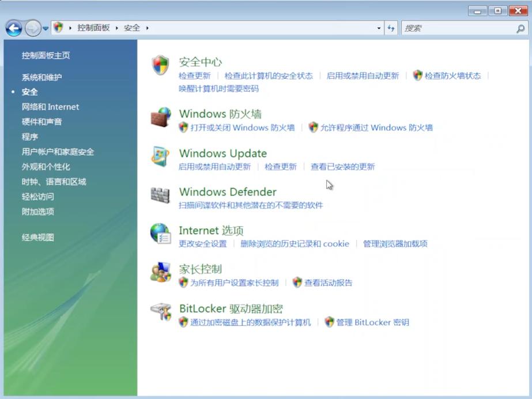This screenshot has height=399, width=532.
Task: Click 为所有用户设置家长控制 link
Action: [234, 283]
